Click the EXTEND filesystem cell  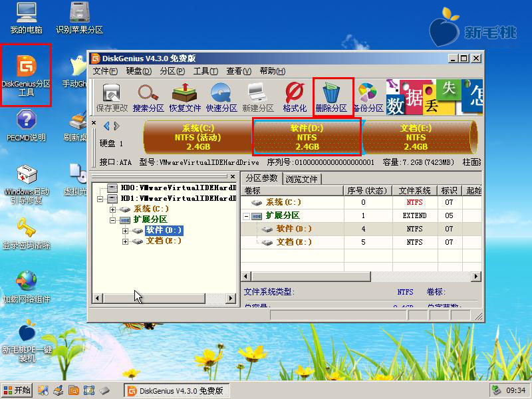pyautogui.click(x=414, y=215)
